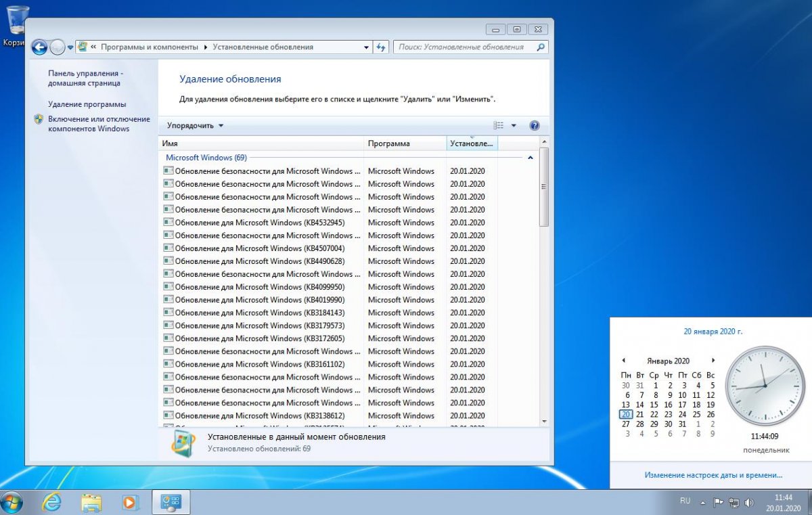Click Action Center flag tray icon
Image resolution: width=812 pixels, height=515 pixels.
(x=719, y=503)
